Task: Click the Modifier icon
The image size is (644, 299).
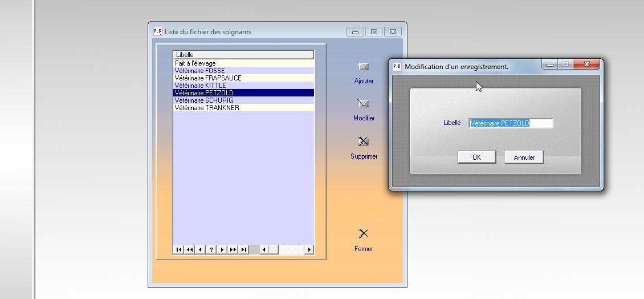Action: [363, 104]
